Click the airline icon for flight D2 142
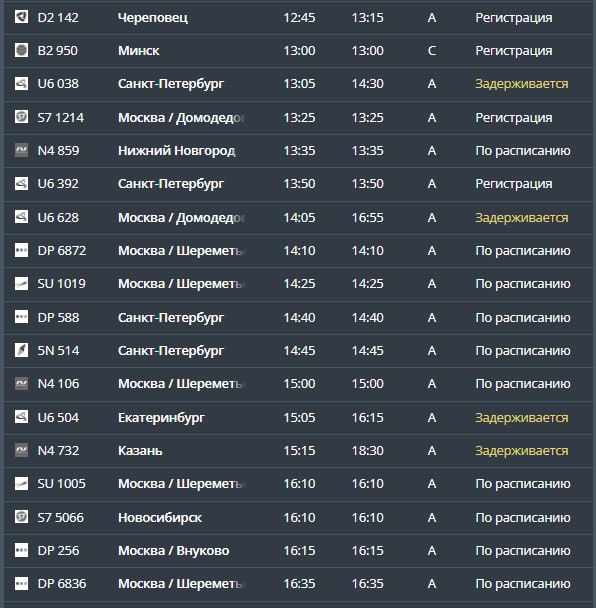The image size is (596, 608). click(21, 17)
